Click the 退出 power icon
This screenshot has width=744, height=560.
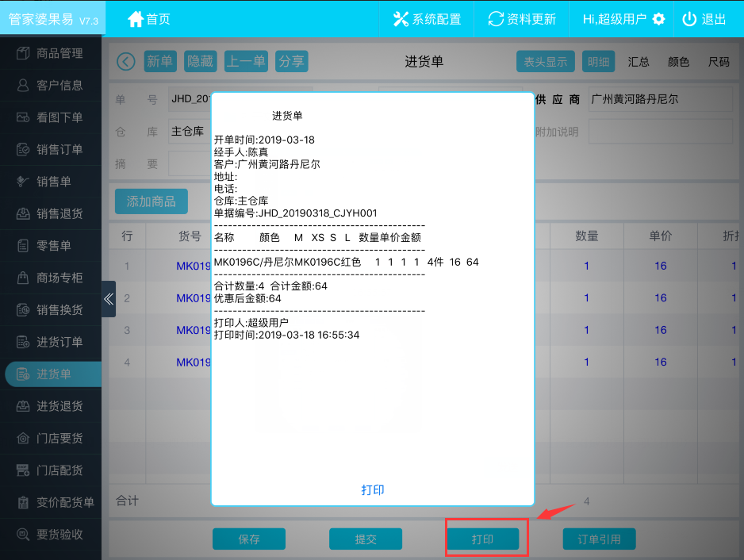689,18
